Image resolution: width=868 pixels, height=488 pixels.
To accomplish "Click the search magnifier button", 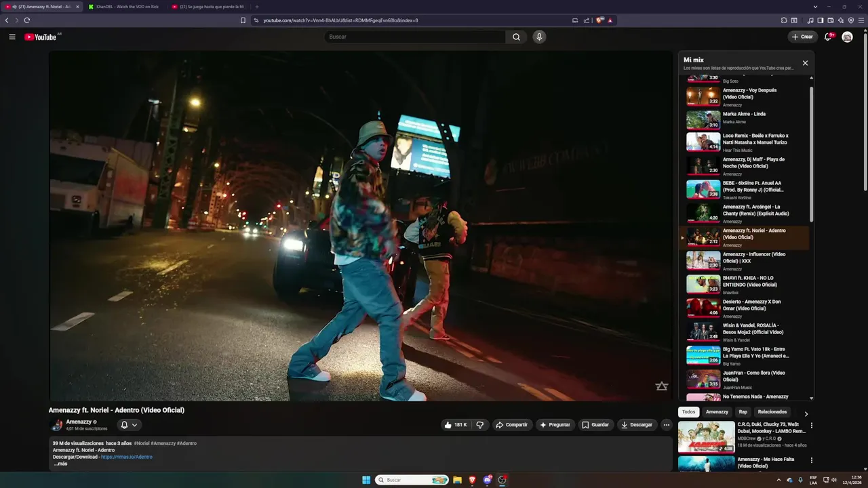I will 516,37.
